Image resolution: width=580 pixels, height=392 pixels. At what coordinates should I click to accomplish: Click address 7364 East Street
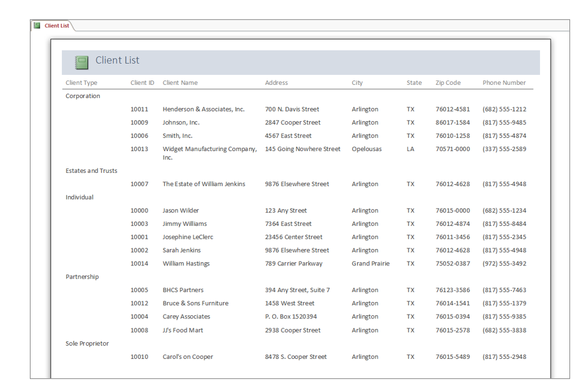[x=288, y=224]
